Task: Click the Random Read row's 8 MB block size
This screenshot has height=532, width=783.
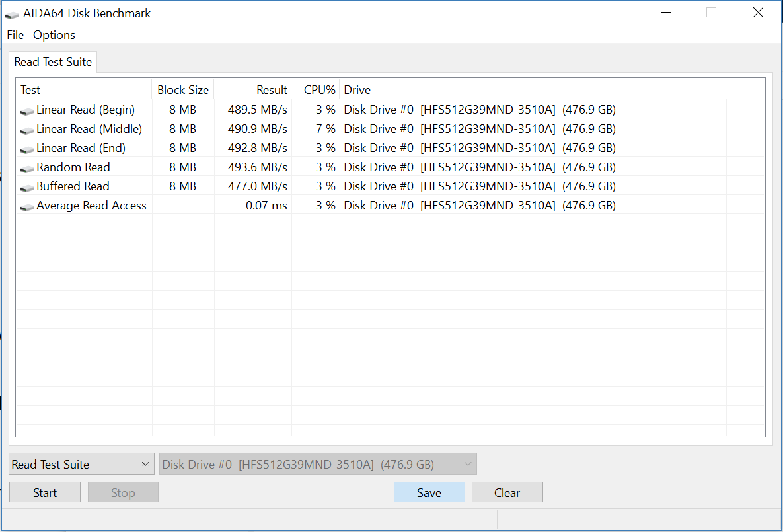Action: point(182,167)
